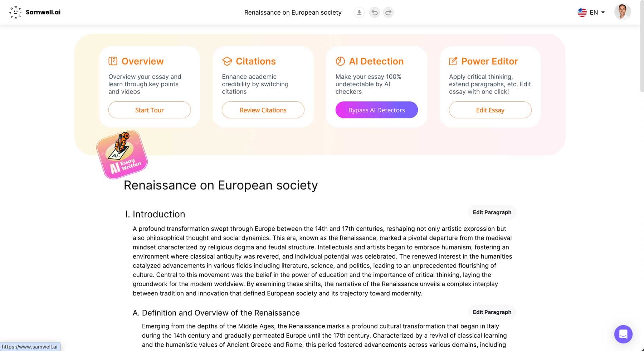
Task: Click the undo arrow icon
Action: [x=374, y=13]
